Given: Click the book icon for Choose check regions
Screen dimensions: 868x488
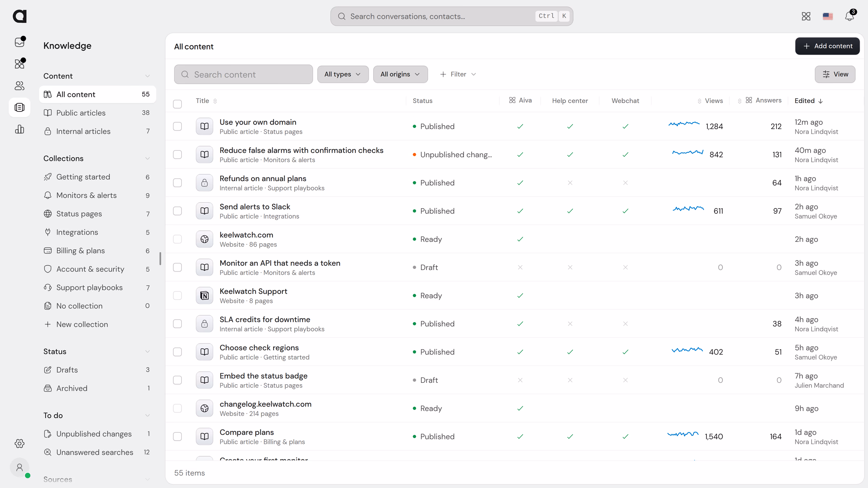Looking at the screenshot, I should click(x=204, y=352).
